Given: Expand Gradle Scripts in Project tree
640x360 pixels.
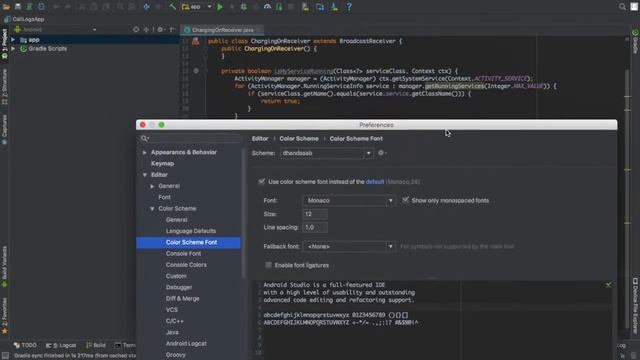Looking at the screenshot, I should point(13,49).
